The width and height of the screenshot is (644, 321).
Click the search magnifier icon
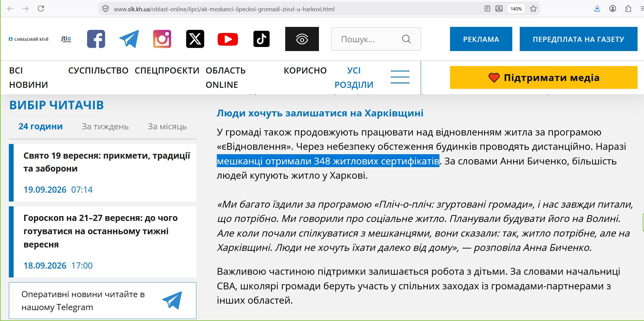click(406, 39)
